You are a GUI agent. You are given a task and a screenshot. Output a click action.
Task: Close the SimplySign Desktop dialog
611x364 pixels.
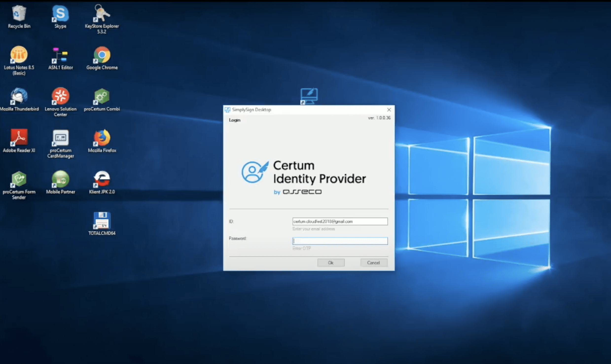pos(389,110)
